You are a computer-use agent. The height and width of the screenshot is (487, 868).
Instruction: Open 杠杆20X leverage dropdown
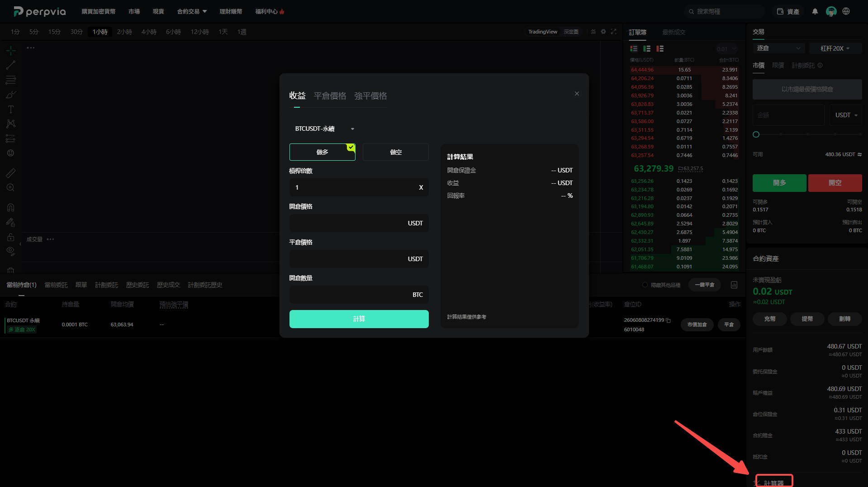point(835,48)
